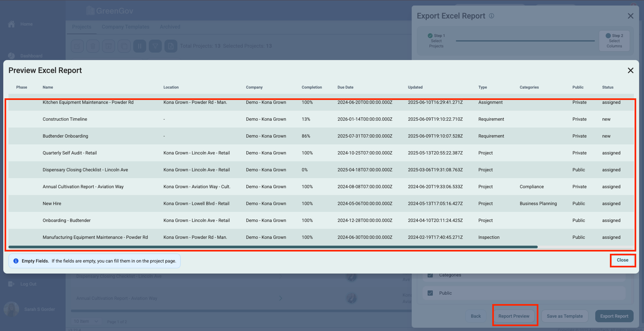Click the Export Report button
The height and width of the screenshot is (331, 644).
coord(614,316)
